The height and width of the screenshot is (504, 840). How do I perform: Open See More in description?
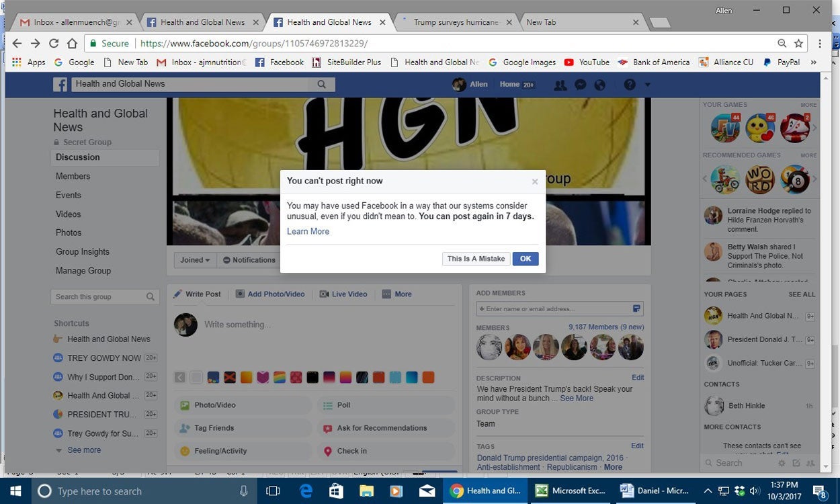click(x=577, y=398)
